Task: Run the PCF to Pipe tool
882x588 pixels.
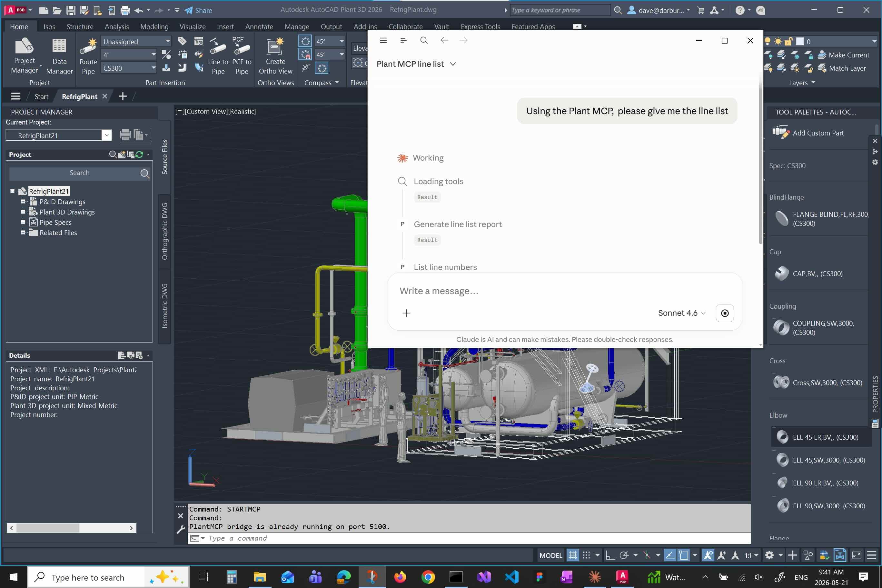Action: click(x=242, y=55)
